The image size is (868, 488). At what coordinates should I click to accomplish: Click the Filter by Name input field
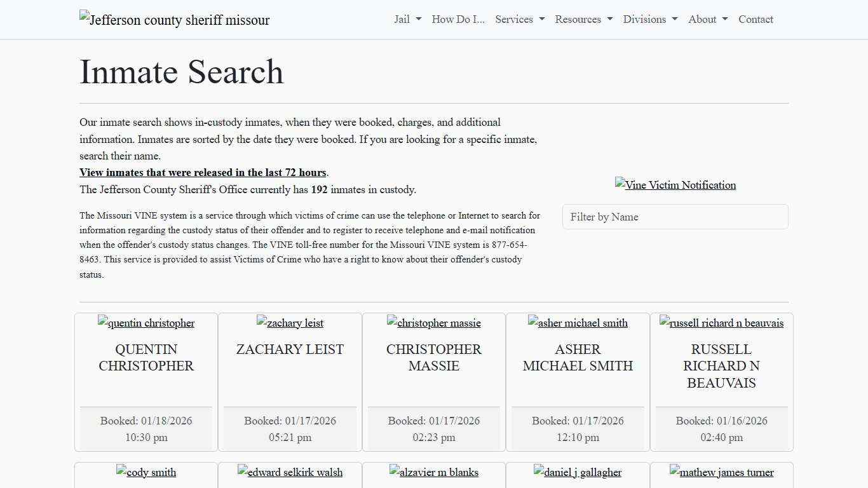click(675, 217)
